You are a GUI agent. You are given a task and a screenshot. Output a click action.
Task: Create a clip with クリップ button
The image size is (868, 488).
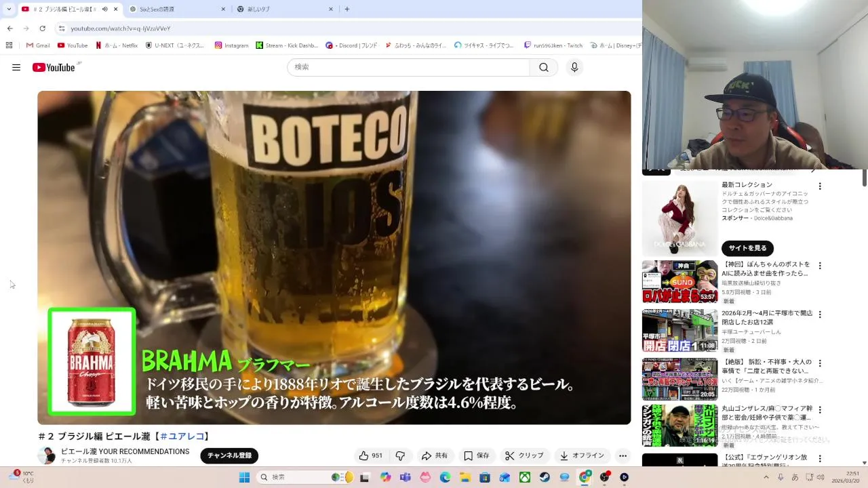pos(524,456)
